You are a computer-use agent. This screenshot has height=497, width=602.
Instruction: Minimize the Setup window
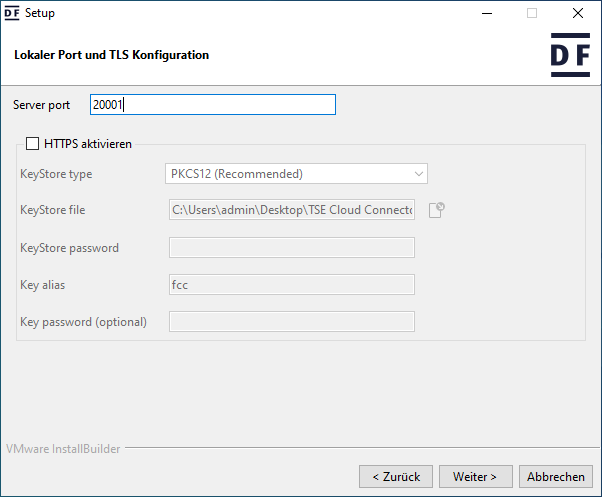pos(487,14)
